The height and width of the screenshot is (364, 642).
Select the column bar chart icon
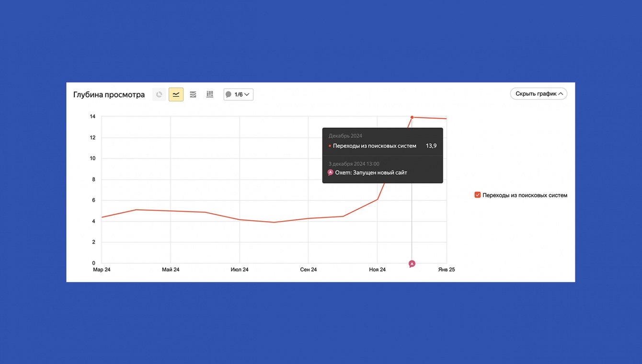(x=209, y=94)
